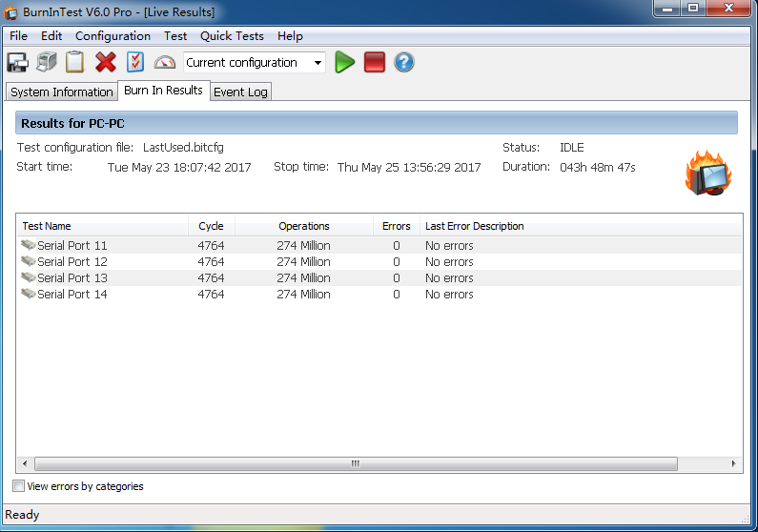
Task: Click the Serial Port 11 row icon
Action: point(28,245)
